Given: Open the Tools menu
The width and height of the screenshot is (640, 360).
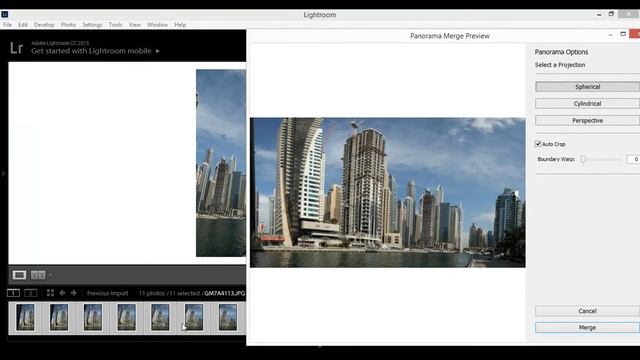Looking at the screenshot, I should tap(116, 25).
